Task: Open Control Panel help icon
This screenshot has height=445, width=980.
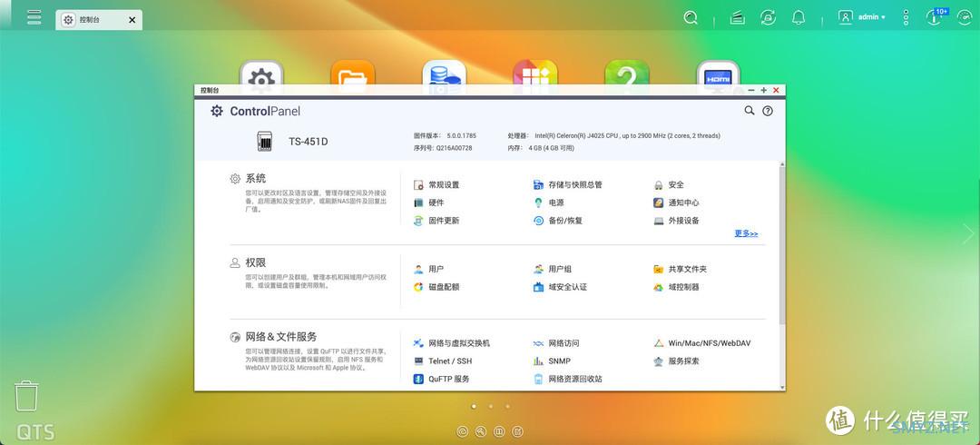Action: (x=768, y=111)
